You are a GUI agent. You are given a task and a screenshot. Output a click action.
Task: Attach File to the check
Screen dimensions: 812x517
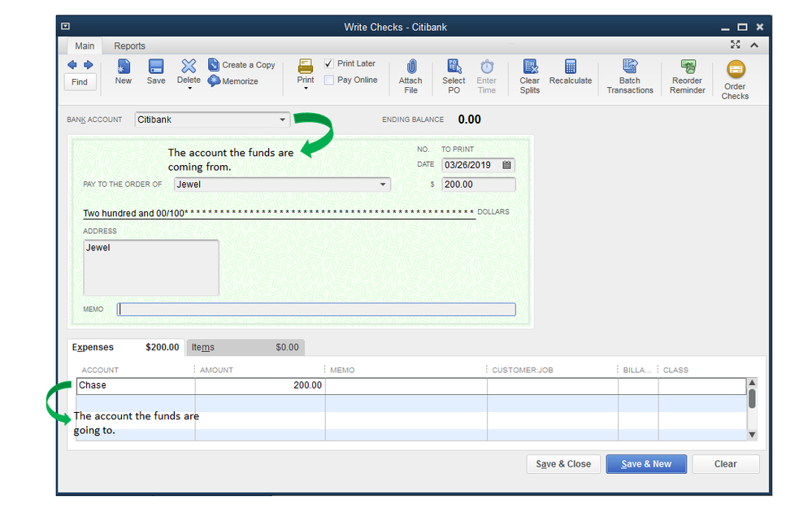point(410,76)
